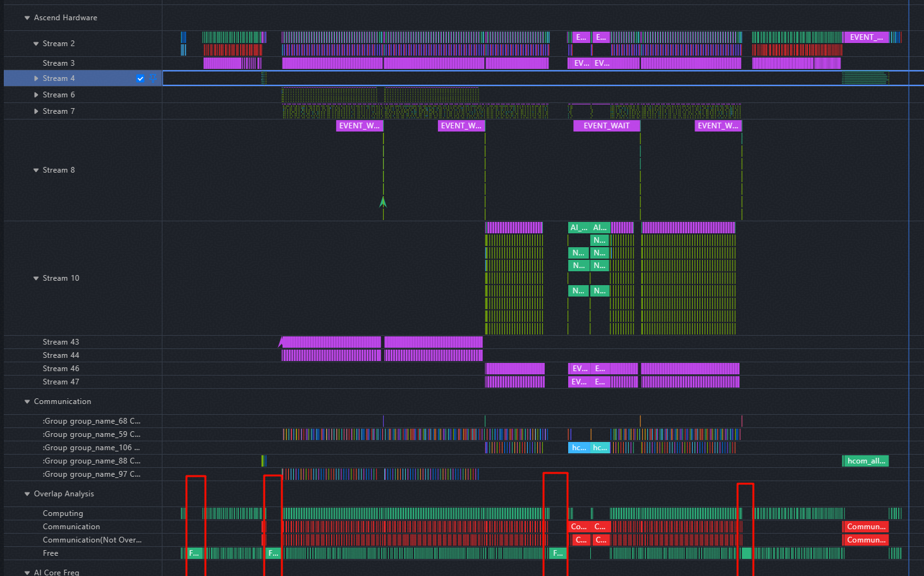The height and width of the screenshot is (576, 924).
Task: Select the AI_... block in Stream 10
Action: [x=579, y=228]
